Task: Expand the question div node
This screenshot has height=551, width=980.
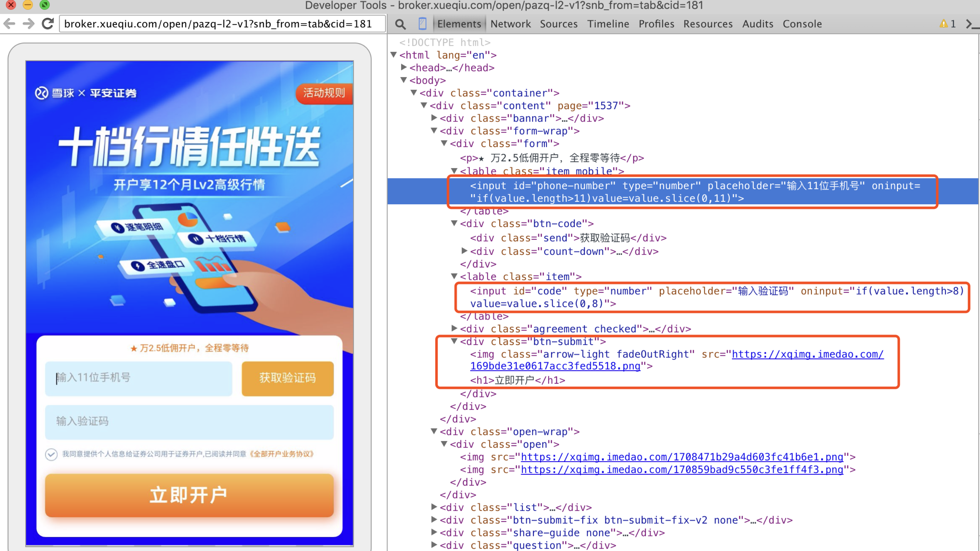Action: (x=434, y=545)
